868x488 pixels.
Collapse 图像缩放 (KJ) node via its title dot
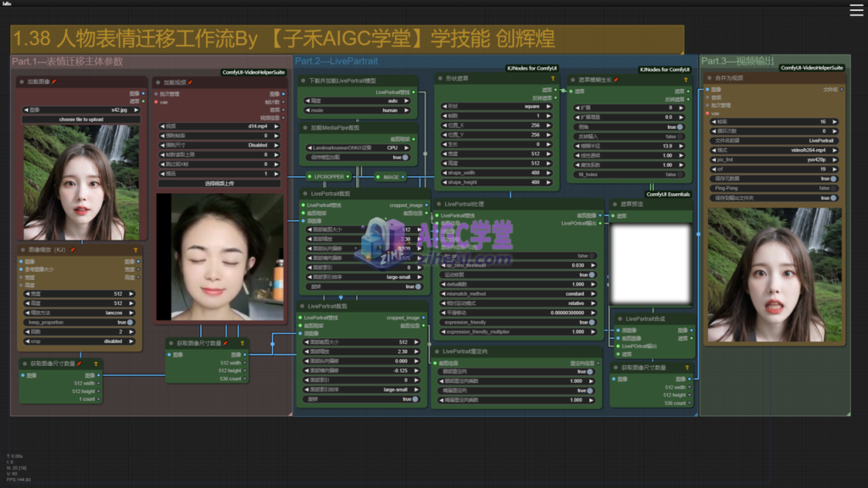pyautogui.click(x=22, y=250)
